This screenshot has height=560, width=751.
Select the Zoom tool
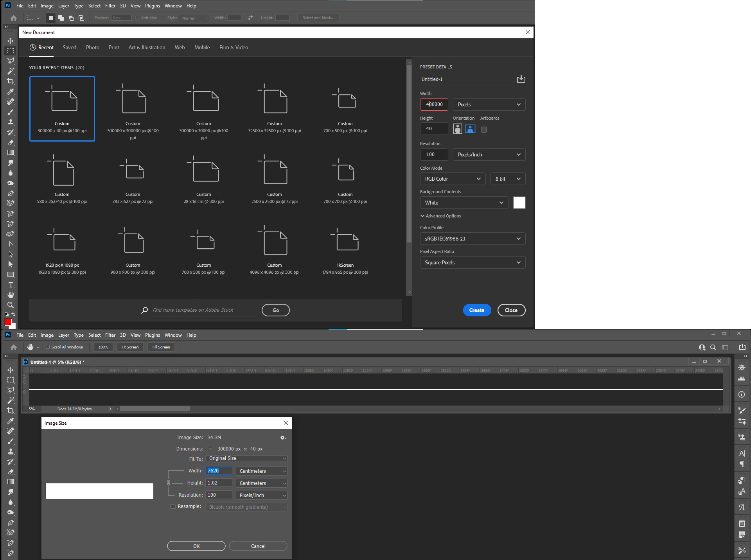click(11, 305)
